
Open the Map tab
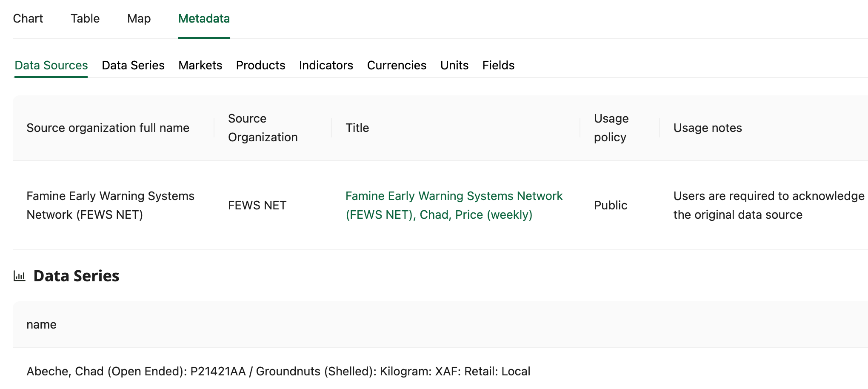coord(139,19)
